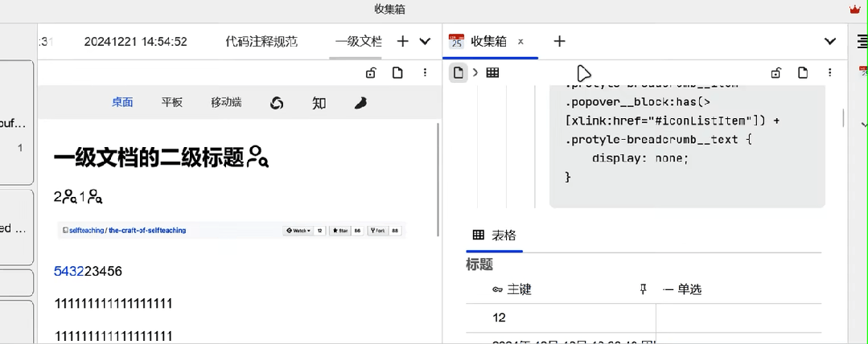
Task: Open the-craft-of-selfteaching repository image
Action: click(x=232, y=230)
